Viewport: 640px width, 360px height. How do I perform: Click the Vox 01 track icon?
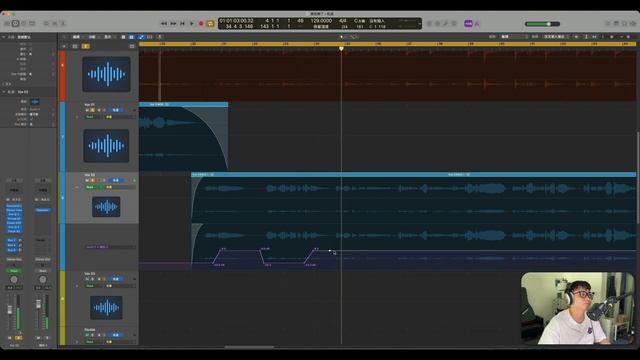(106, 146)
